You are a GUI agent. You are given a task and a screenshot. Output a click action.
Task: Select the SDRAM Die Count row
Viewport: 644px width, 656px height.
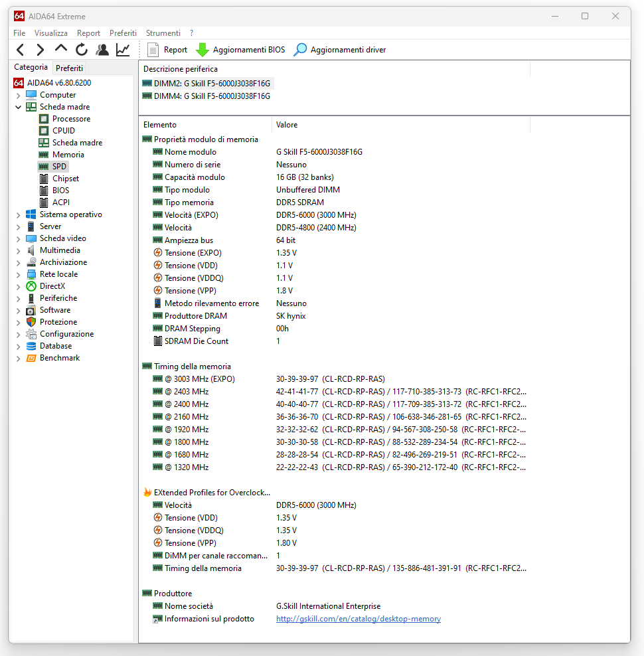335,341
